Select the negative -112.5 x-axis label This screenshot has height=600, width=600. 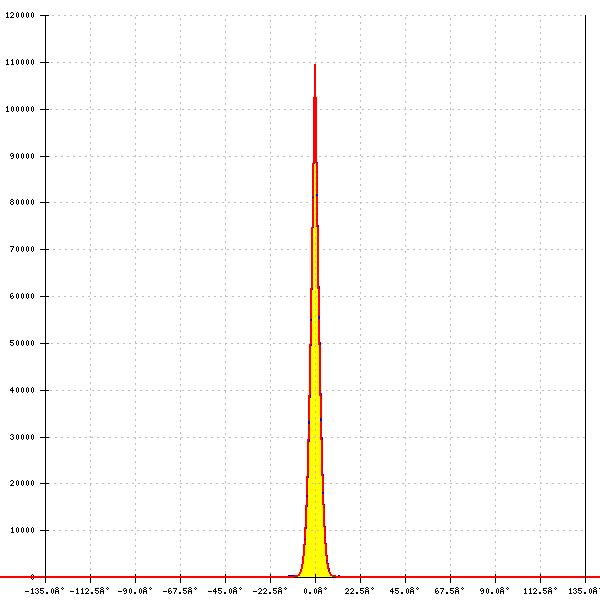[90, 591]
